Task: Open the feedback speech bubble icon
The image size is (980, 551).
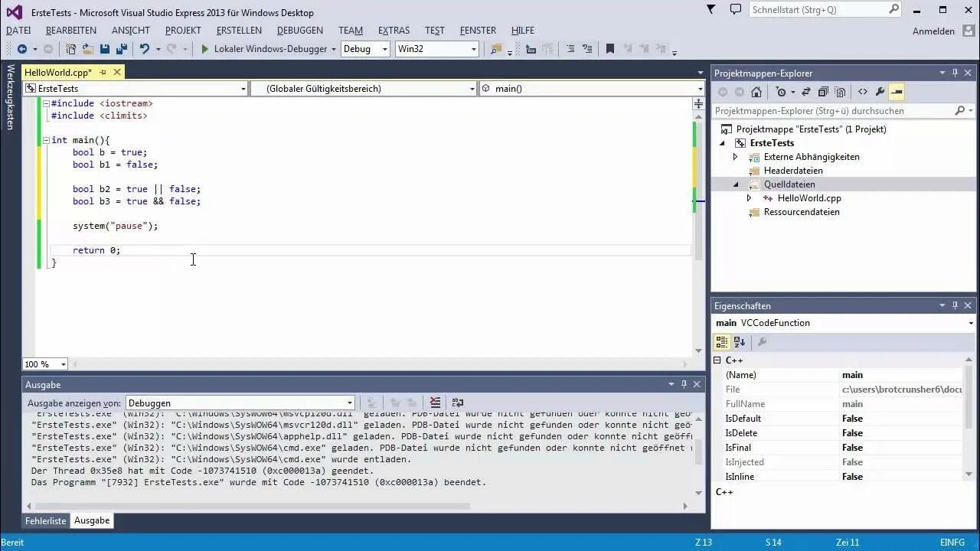Action: coord(736,10)
